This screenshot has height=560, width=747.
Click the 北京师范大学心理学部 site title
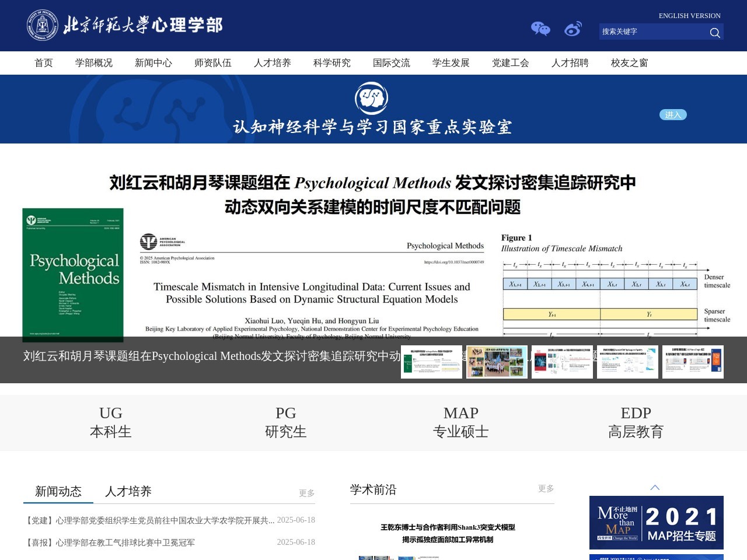143,25
